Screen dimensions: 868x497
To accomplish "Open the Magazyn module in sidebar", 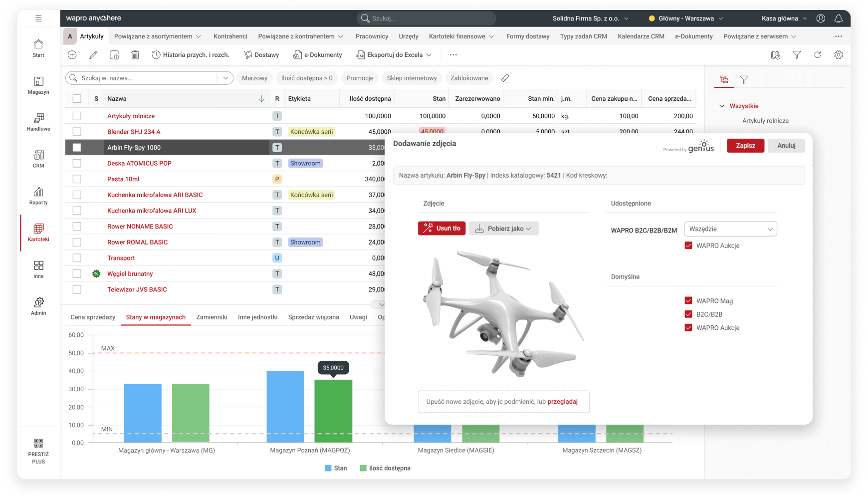I will point(38,85).
